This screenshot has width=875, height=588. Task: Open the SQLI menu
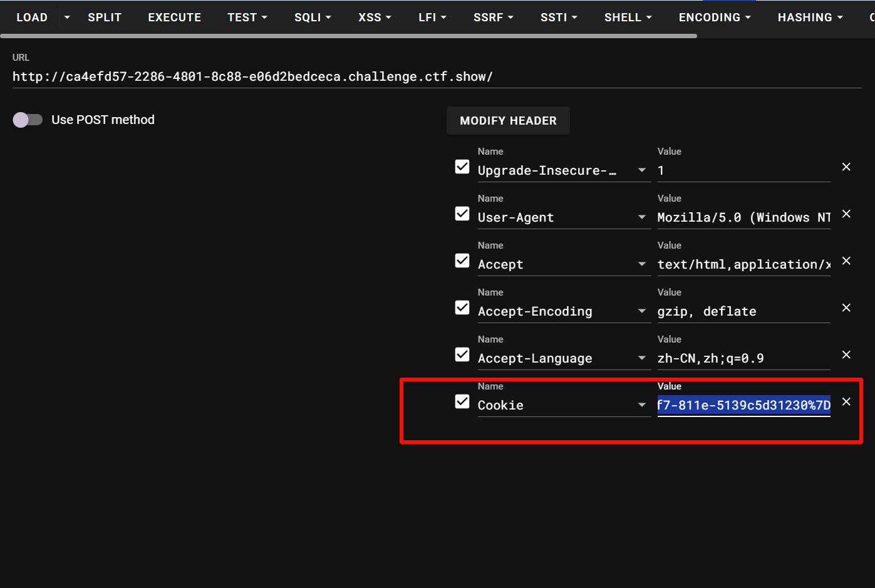point(313,18)
